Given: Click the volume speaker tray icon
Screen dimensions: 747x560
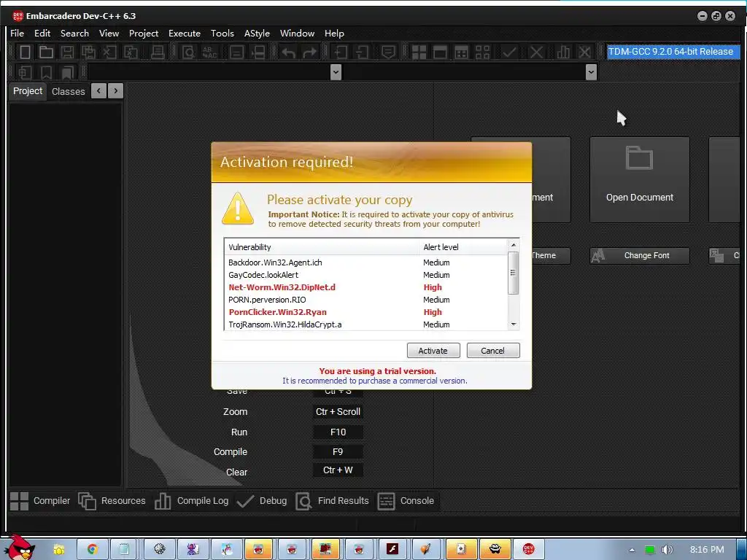Looking at the screenshot, I should [667, 550].
